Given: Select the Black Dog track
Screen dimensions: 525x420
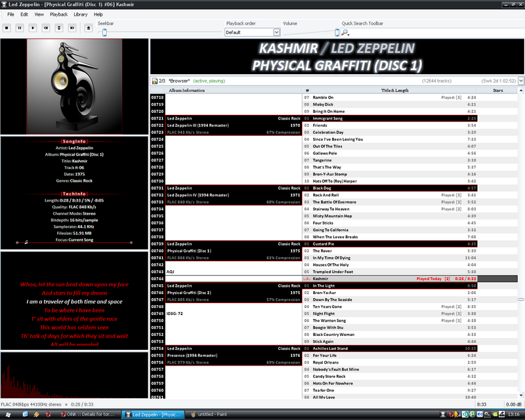Looking at the screenshot, I should [x=390, y=188].
